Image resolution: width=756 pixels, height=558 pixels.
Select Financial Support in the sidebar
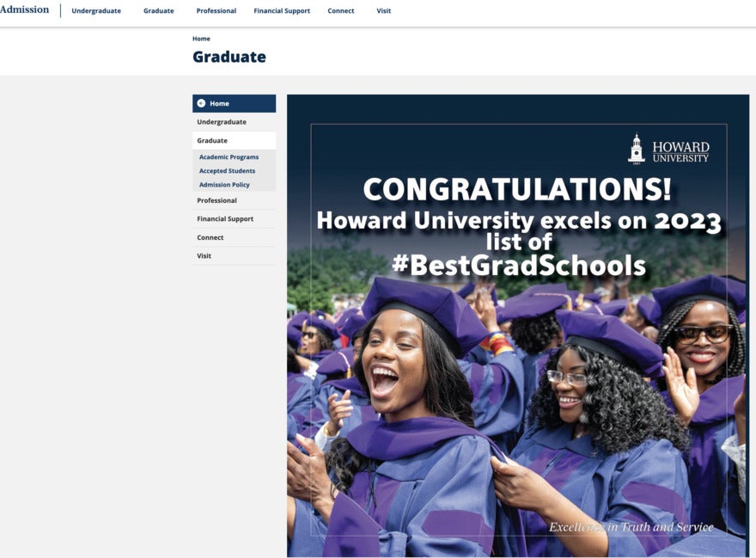tap(224, 218)
